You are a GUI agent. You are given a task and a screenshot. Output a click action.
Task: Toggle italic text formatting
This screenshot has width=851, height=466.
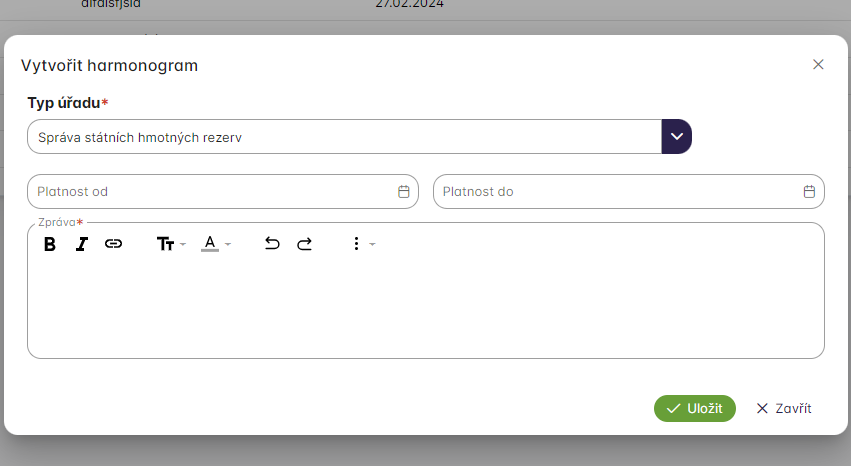tap(82, 244)
